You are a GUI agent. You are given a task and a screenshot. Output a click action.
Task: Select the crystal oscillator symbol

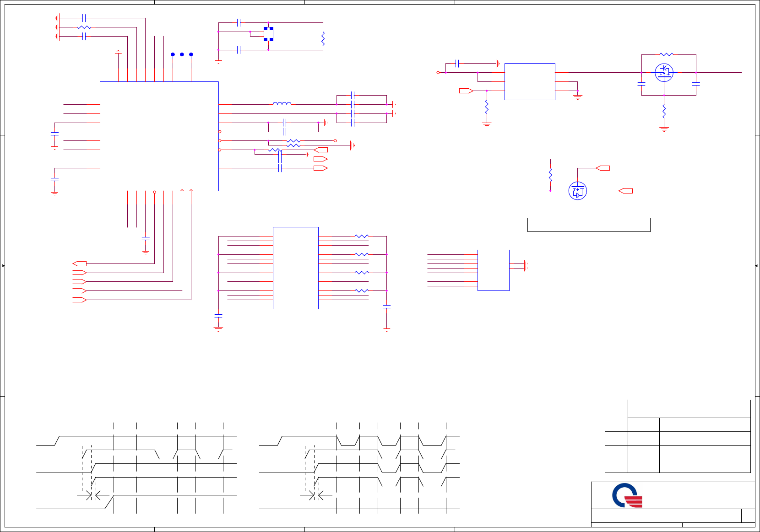click(x=268, y=34)
